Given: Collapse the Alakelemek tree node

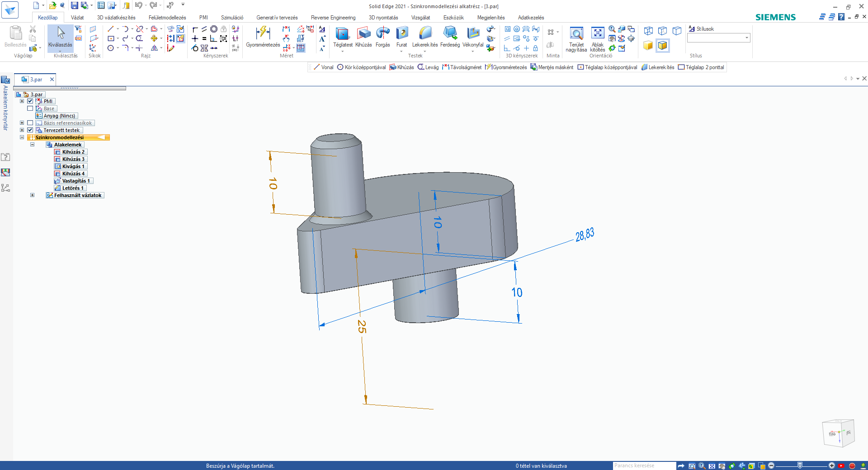Looking at the screenshot, I should pos(32,145).
